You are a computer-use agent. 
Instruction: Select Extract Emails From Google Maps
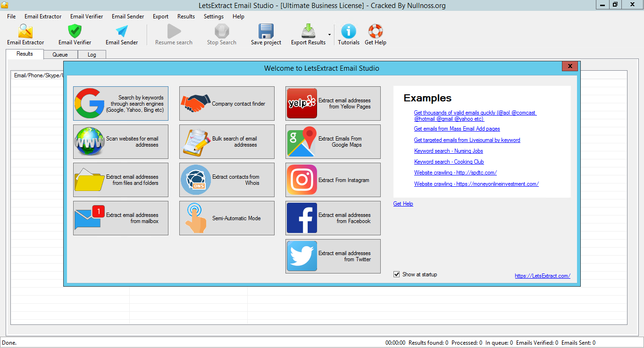click(x=333, y=142)
